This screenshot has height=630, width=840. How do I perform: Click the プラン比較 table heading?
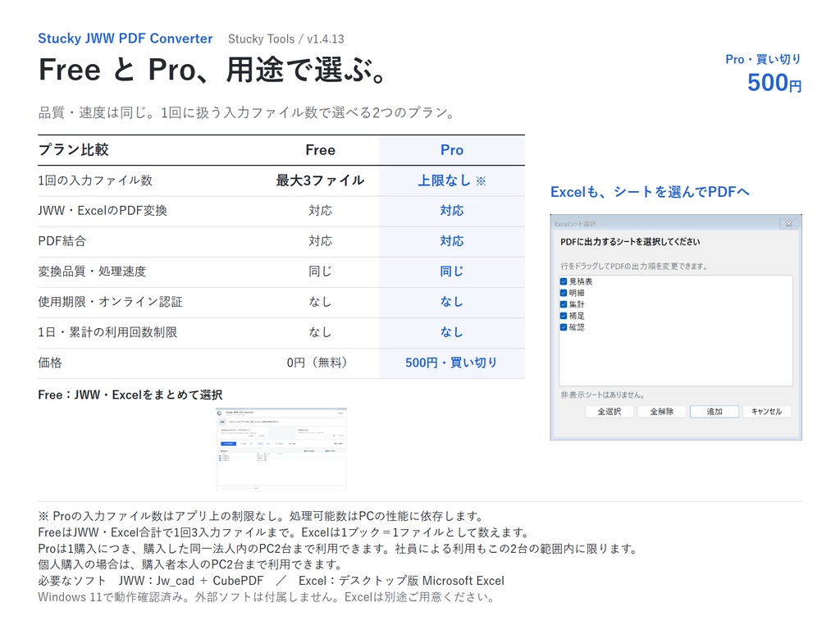(73, 150)
